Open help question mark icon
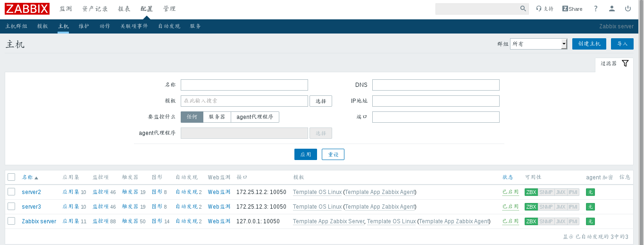The width and height of the screenshot is (644, 245). click(x=596, y=8)
